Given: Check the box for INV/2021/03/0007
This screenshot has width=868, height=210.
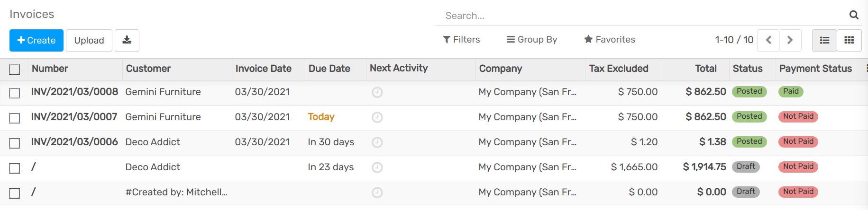Looking at the screenshot, I should (15, 118).
